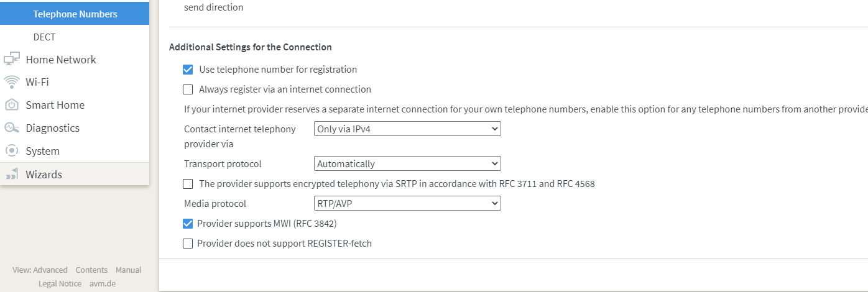Open the Manual link in footer
This screenshot has width=868, height=292.
[129, 270]
